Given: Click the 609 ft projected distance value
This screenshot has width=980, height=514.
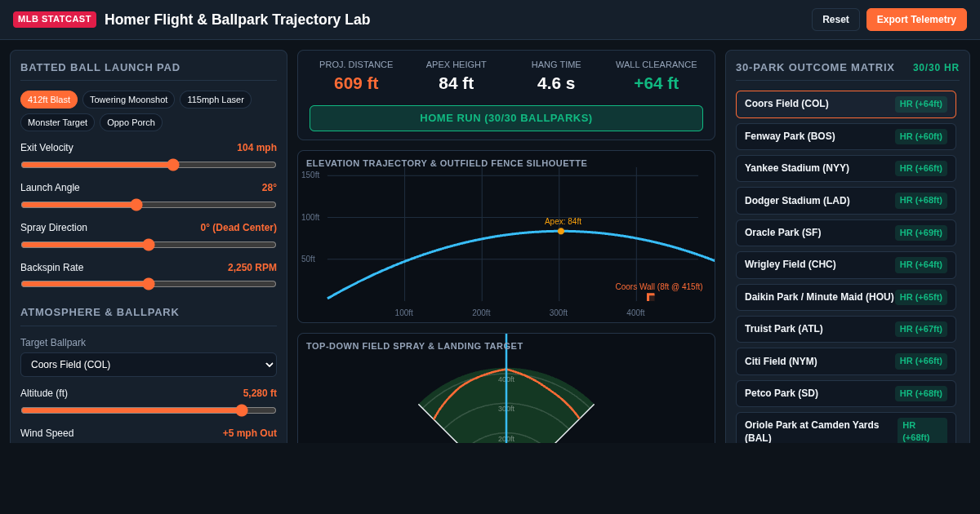Looking at the screenshot, I should pos(356,83).
